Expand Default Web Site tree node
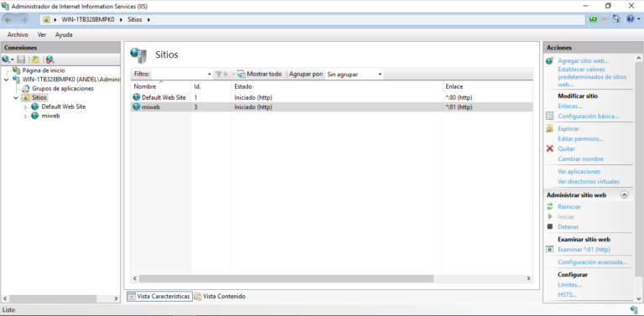Image resolution: width=644 pixels, height=316 pixels. pos(25,106)
